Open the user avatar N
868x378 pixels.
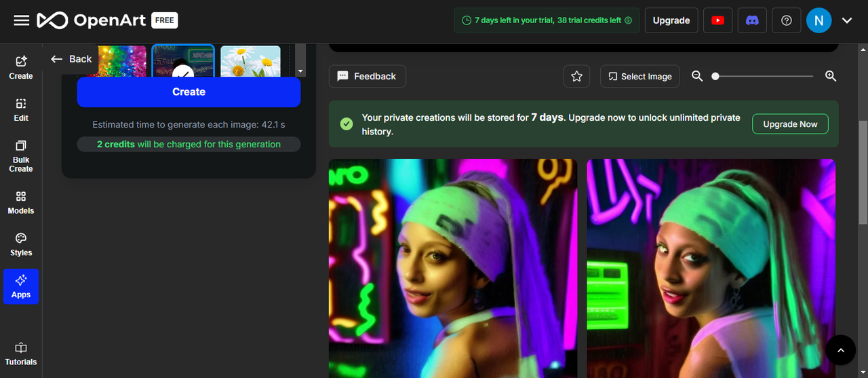(819, 20)
